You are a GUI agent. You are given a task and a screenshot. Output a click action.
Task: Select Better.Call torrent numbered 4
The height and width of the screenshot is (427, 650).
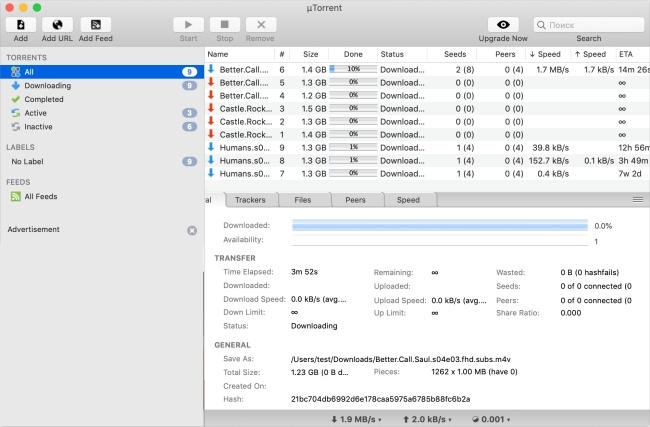point(427,95)
